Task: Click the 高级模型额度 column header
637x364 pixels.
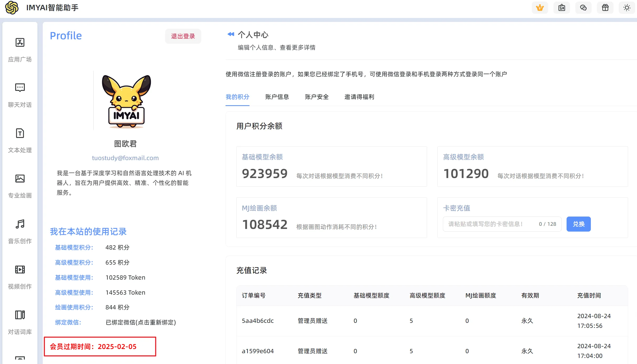Action: [427, 295]
